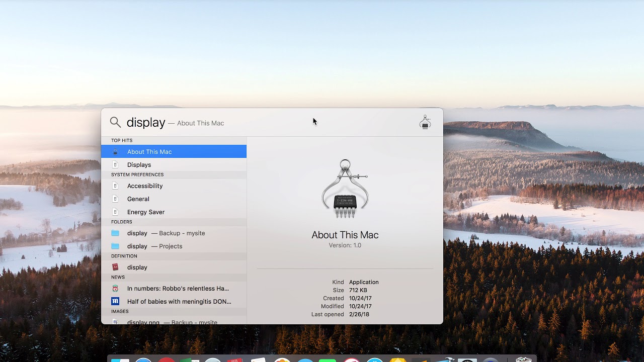
Task: Click the folder icon for Backup – mysite display
Action: [115, 233]
